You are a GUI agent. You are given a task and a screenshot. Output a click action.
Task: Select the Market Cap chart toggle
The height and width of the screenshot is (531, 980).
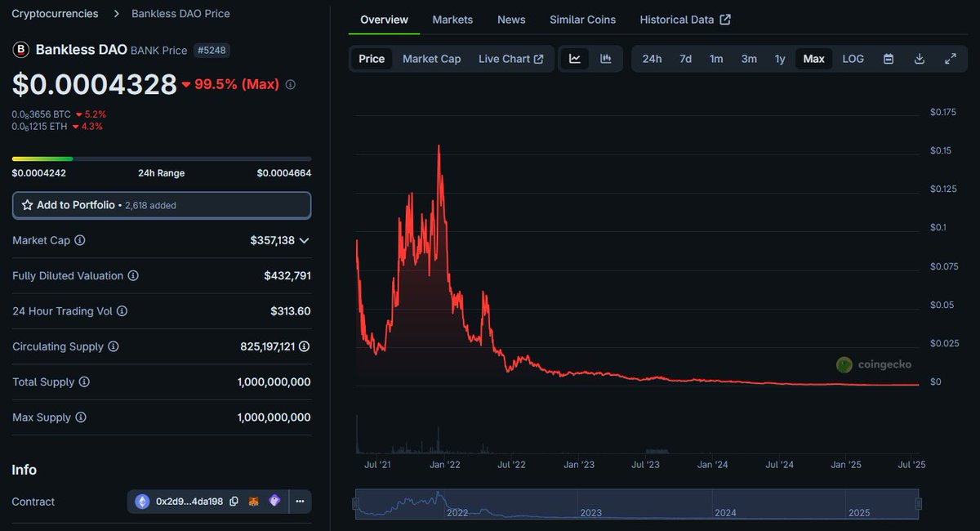tap(431, 59)
